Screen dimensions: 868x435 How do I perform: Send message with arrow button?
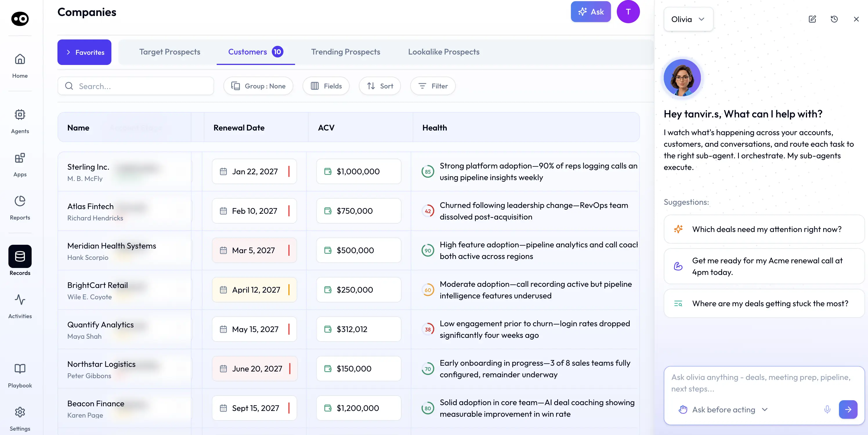pos(848,409)
